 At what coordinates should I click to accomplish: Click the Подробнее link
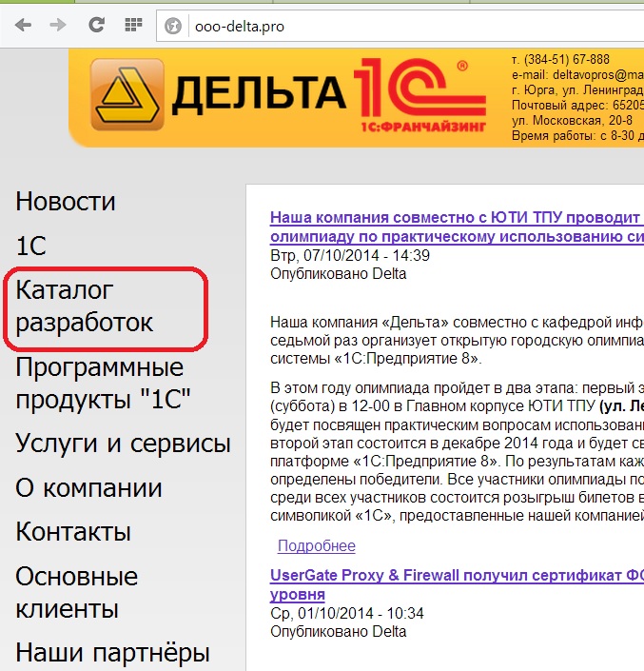(317, 546)
